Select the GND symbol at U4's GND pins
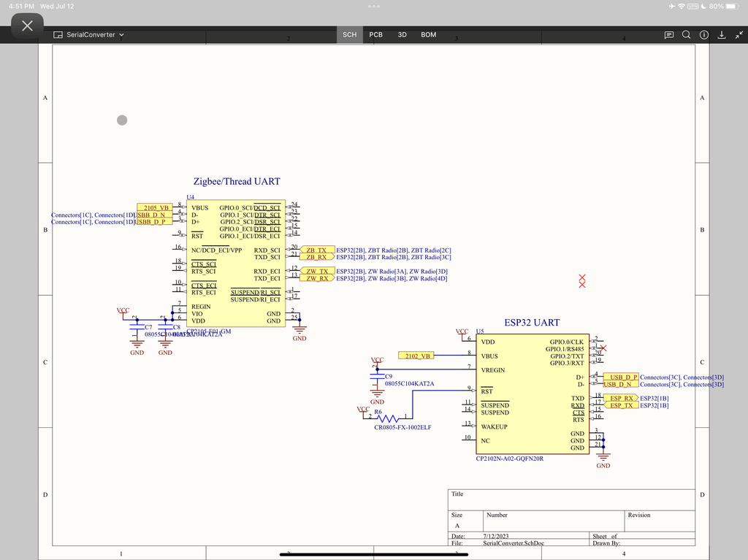 point(299,333)
